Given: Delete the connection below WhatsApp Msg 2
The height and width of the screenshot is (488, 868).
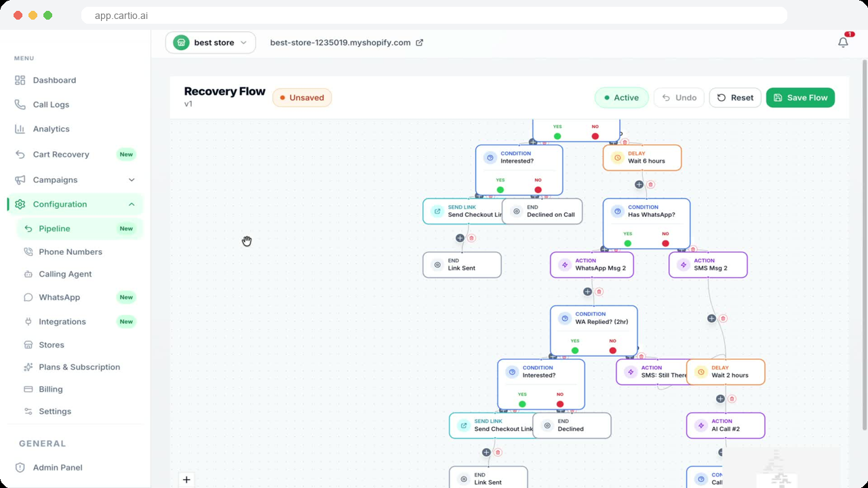Looking at the screenshot, I should pyautogui.click(x=599, y=291).
